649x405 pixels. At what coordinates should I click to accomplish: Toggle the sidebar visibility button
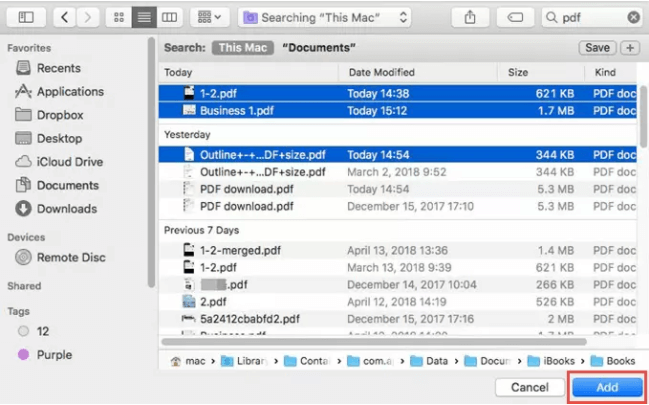25,17
